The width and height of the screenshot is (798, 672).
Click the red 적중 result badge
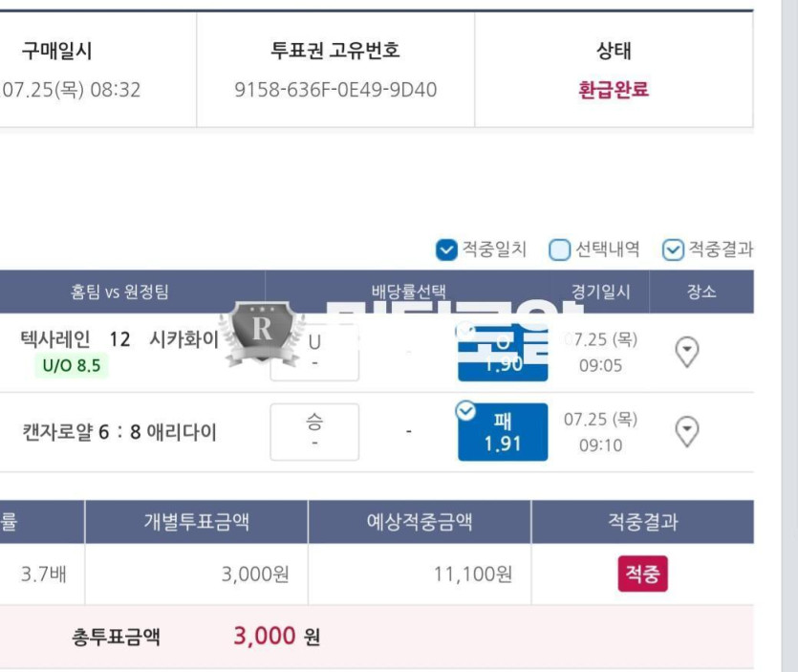[x=642, y=574]
